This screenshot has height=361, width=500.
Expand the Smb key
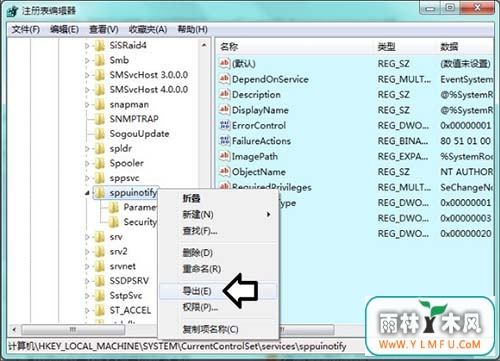point(87,60)
